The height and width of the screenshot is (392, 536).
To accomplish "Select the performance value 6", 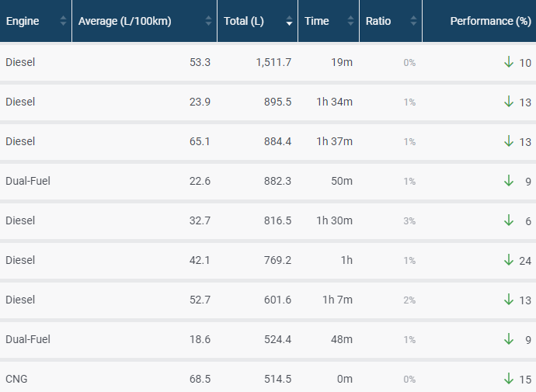I will pos(528,221).
